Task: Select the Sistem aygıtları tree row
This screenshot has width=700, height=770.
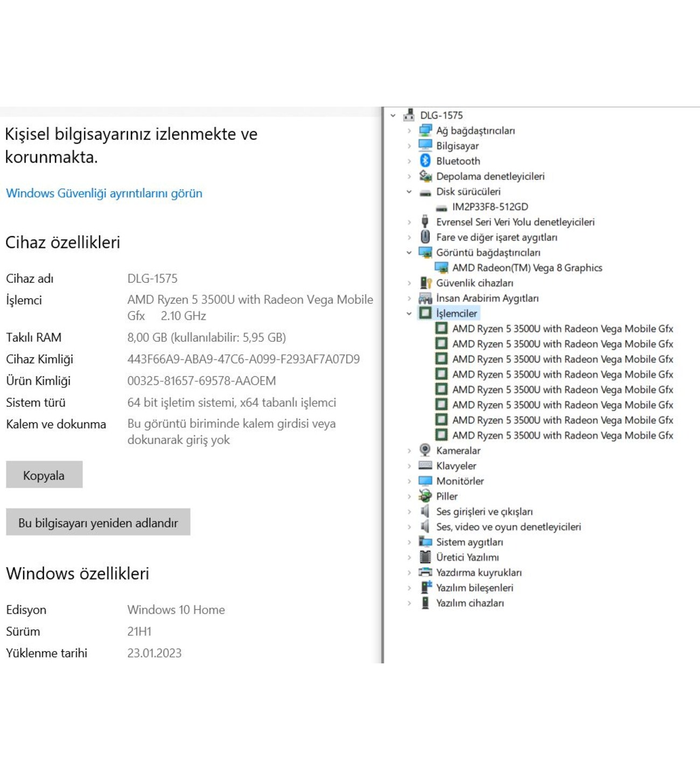Action: [x=469, y=542]
